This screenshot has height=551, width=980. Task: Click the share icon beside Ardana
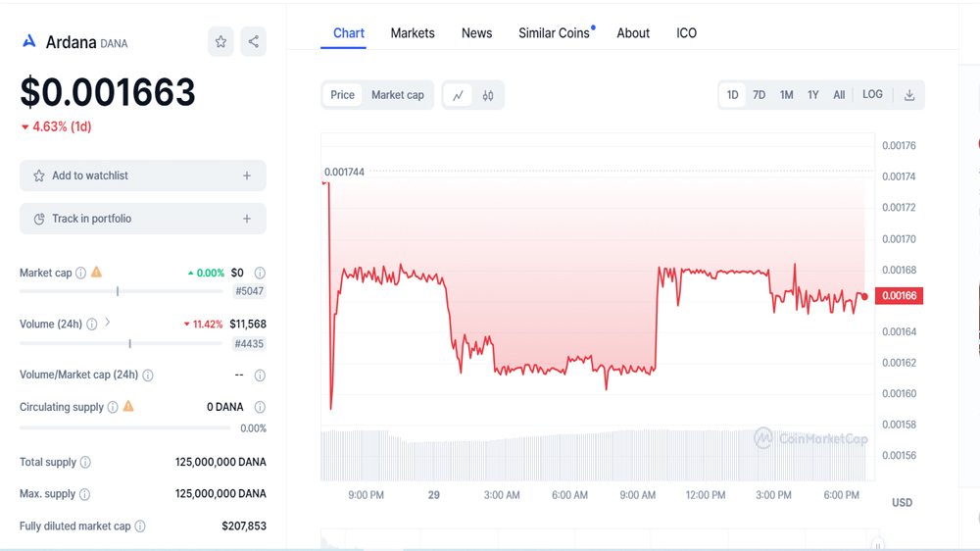253,42
